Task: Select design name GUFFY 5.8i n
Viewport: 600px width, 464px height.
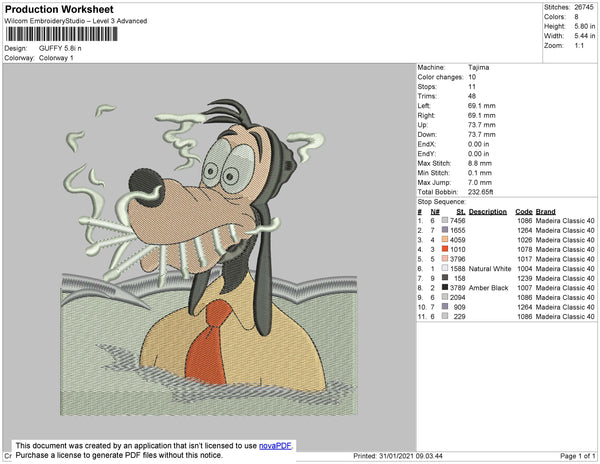Action: tap(60, 48)
